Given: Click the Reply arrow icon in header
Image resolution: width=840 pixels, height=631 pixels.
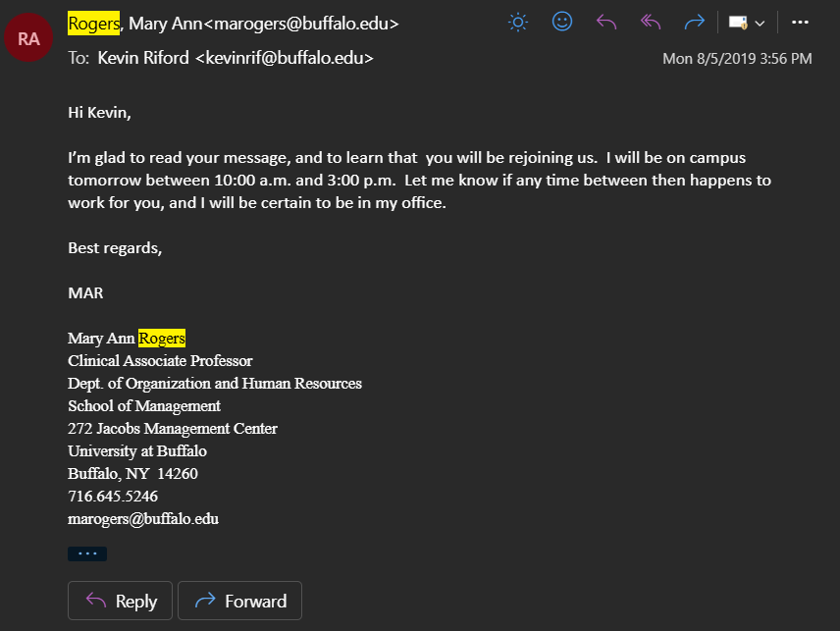Looking at the screenshot, I should click(x=606, y=23).
